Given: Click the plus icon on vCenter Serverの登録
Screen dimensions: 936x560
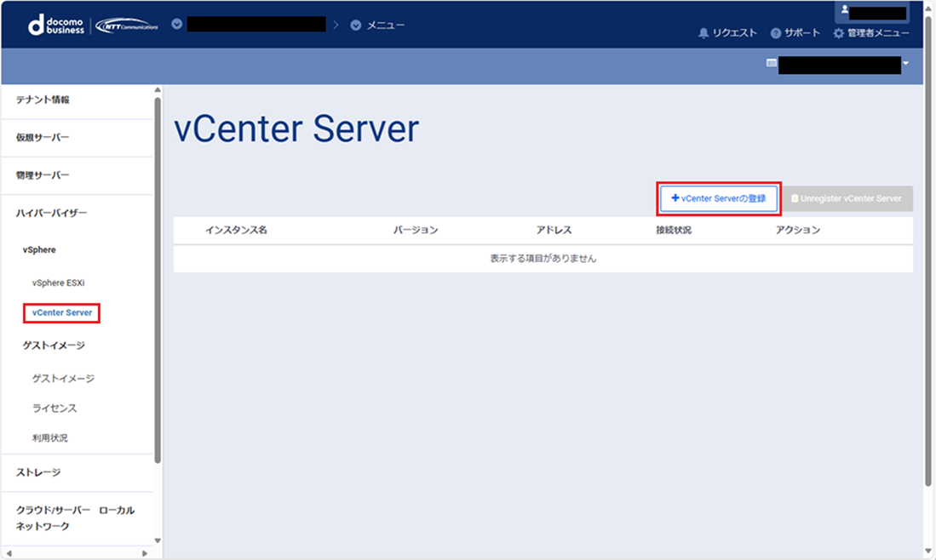Looking at the screenshot, I should (675, 198).
